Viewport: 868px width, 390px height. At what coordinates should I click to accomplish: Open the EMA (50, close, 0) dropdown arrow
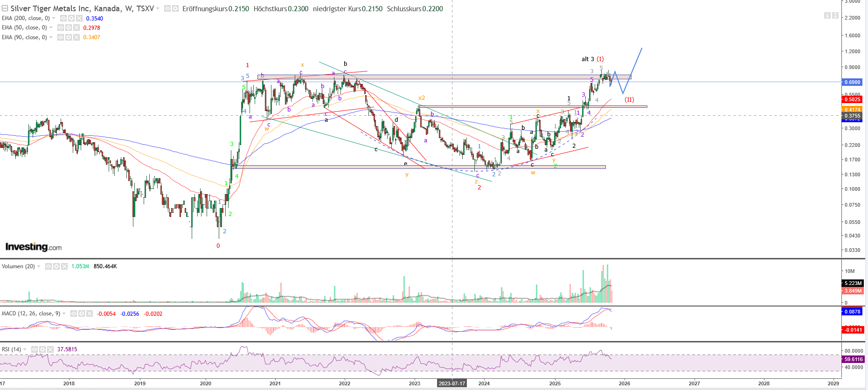pyautogui.click(x=51, y=28)
